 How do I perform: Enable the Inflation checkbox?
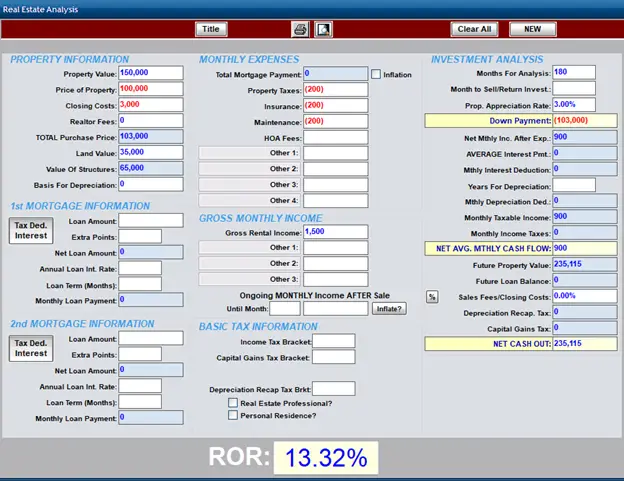376,74
